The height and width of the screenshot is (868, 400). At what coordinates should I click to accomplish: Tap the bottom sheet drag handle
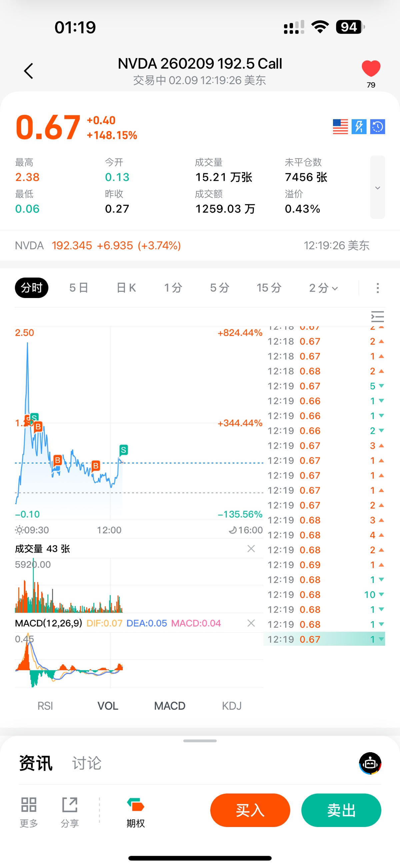pos(200,741)
